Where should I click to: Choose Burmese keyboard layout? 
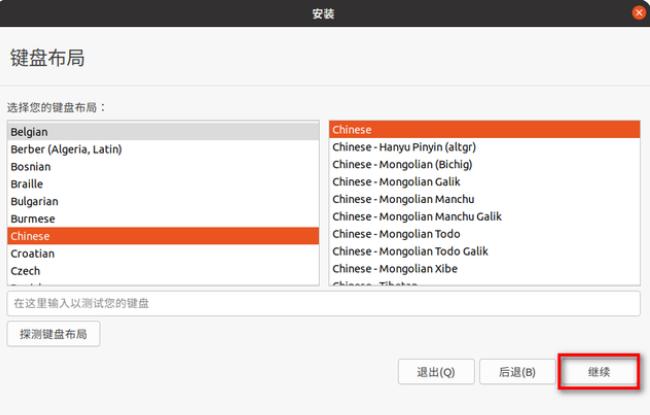163,219
